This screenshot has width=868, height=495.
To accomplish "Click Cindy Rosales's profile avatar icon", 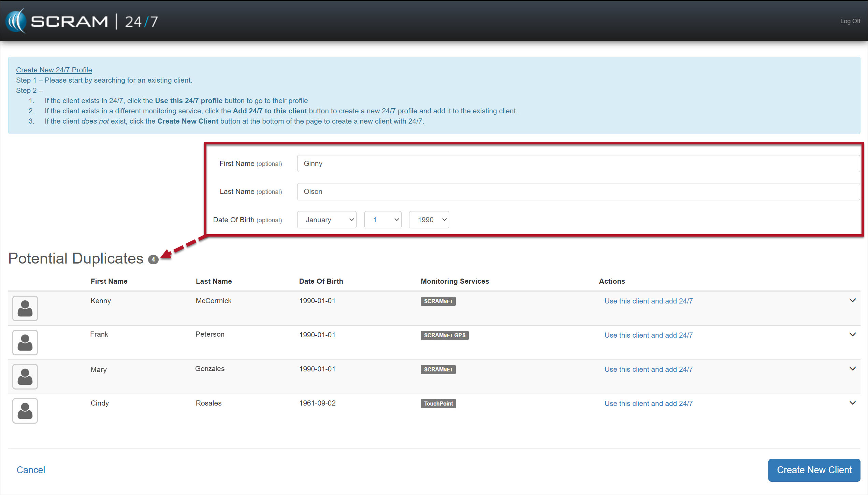I will [x=25, y=411].
